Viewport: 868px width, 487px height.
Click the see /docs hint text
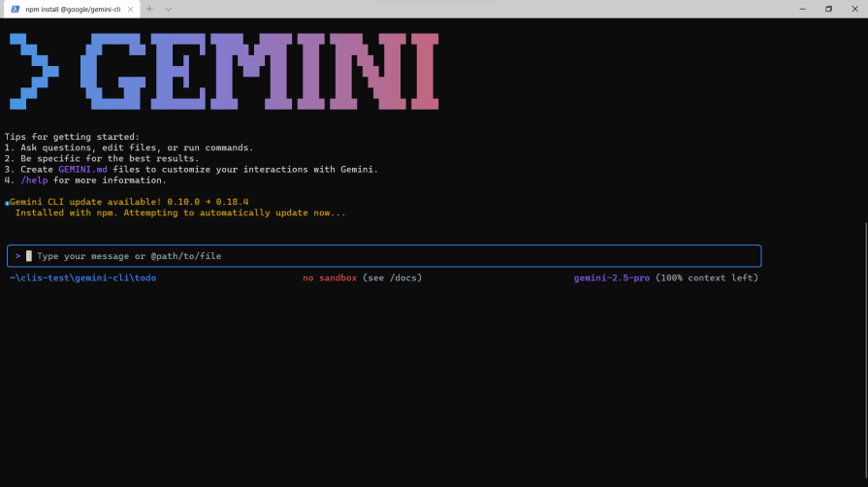pos(392,278)
